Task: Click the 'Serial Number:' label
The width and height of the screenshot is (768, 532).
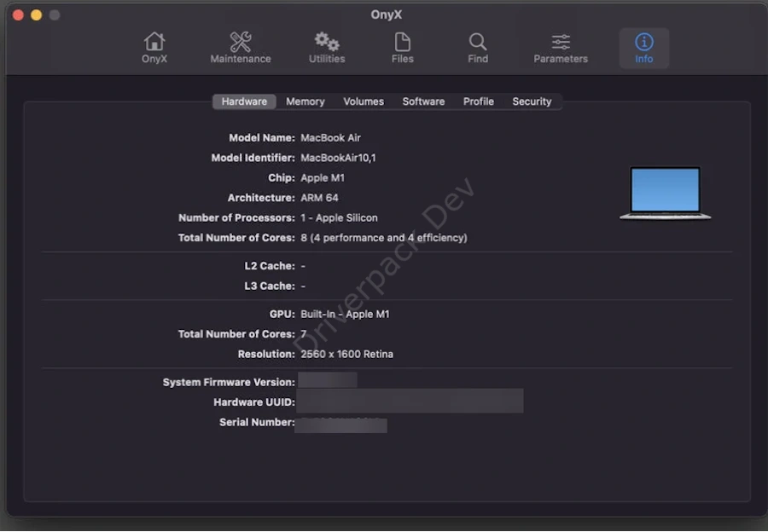Action: pos(257,422)
